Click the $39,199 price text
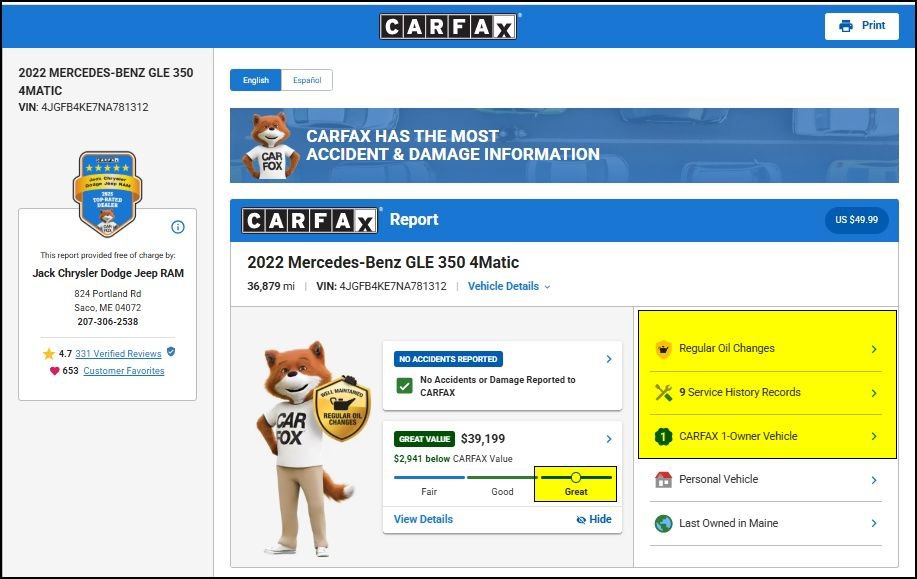Viewport: 917px width, 579px height. point(482,439)
